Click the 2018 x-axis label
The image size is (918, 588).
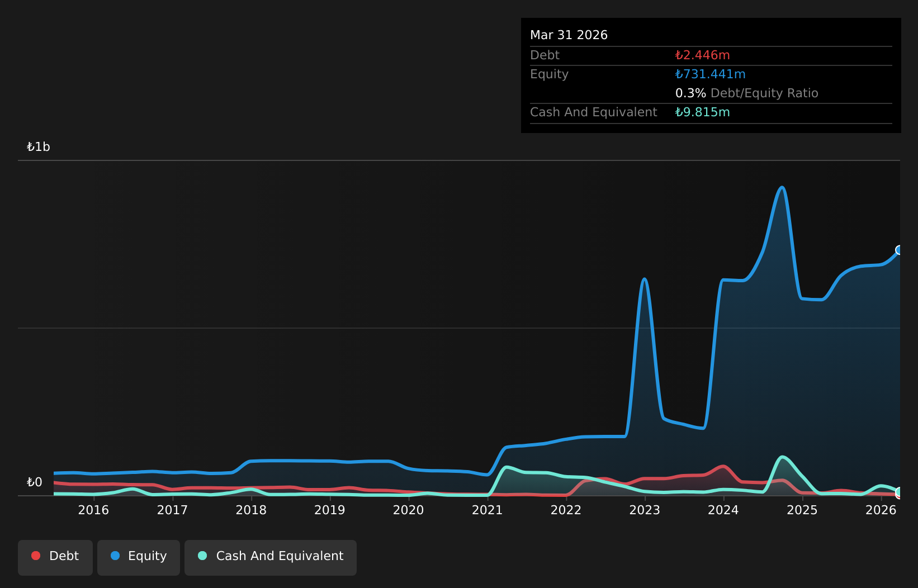pyautogui.click(x=251, y=510)
